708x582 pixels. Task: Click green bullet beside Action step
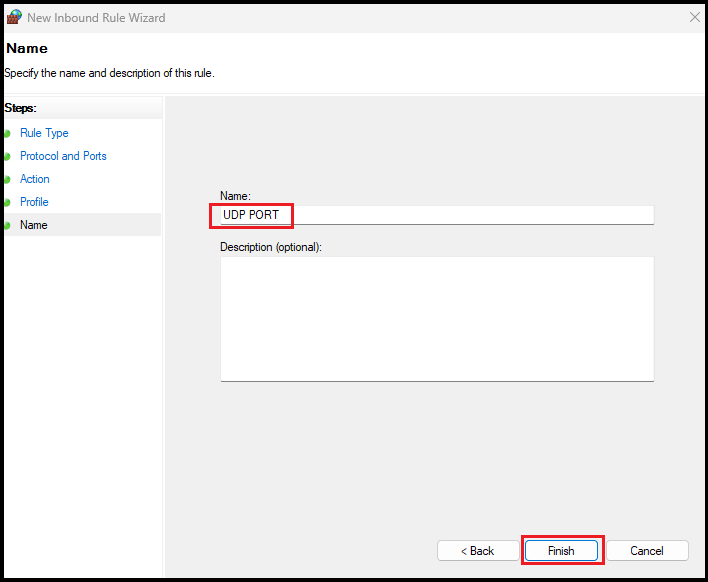pos(7,179)
